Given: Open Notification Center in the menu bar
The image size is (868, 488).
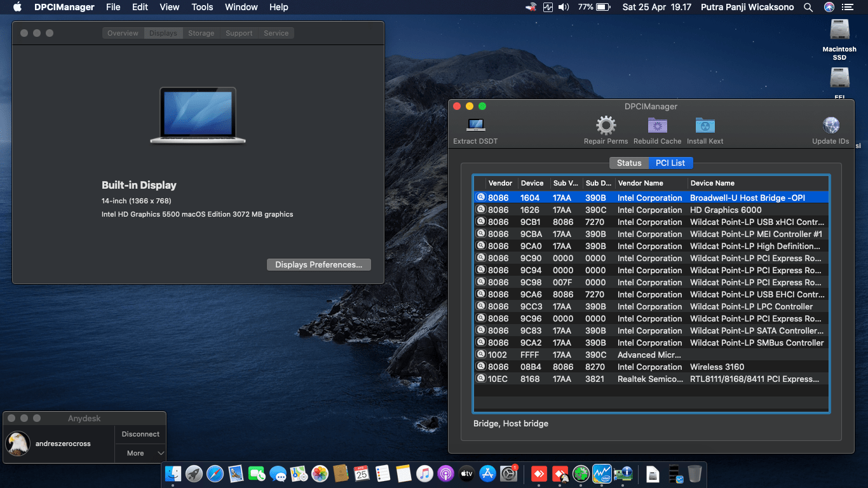Looking at the screenshot, I should [x=848, y=7].
